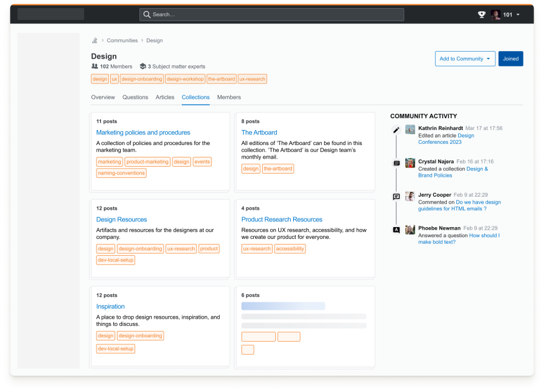This screenshot has width=544, height=392.
Task: Open How should I make bold text question
Action: [x=459, y=239]
